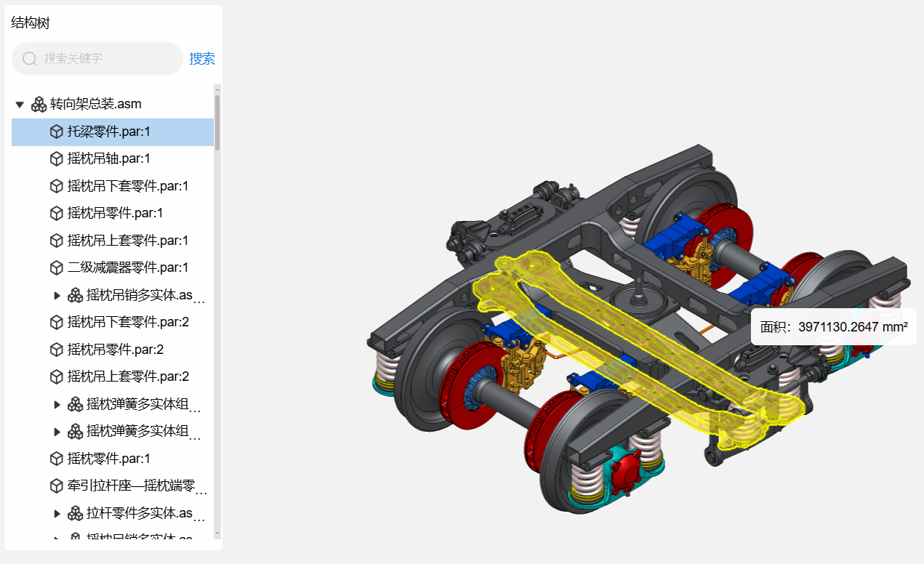
Task: Click the magnifier icon in the search box
Action: [x=30, y=59]
